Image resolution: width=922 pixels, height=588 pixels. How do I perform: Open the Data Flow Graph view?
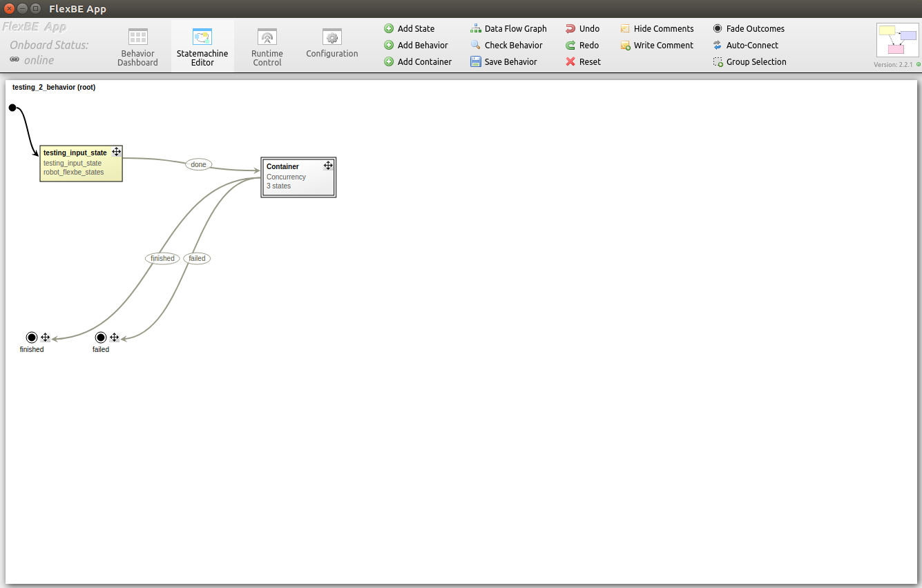(x=474, y=28)
